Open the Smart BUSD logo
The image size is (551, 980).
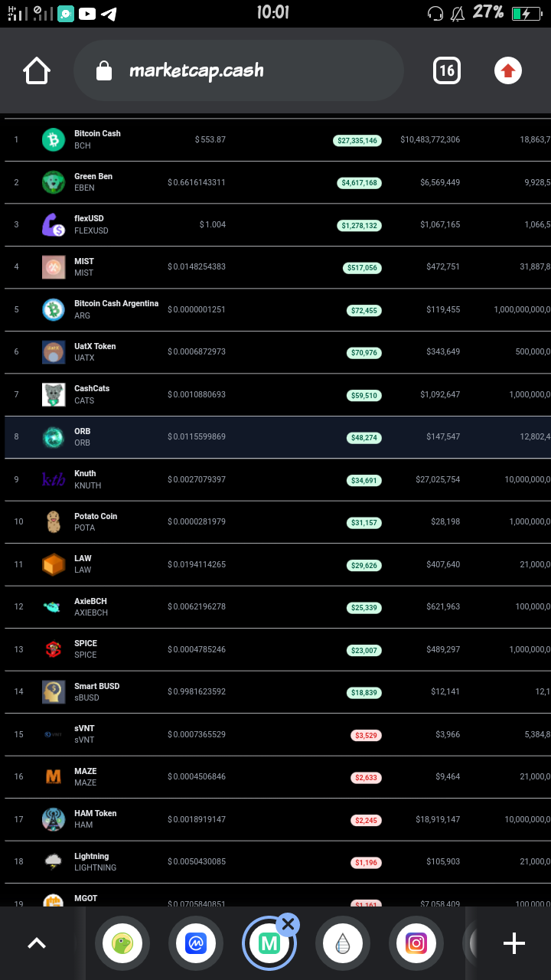54,691
